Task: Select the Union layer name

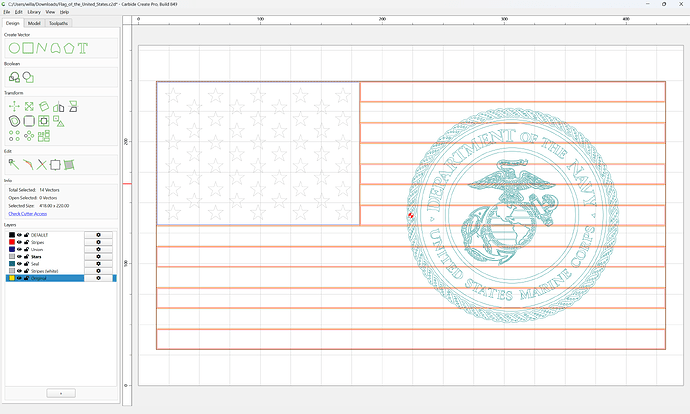Action: pos(37,249)
